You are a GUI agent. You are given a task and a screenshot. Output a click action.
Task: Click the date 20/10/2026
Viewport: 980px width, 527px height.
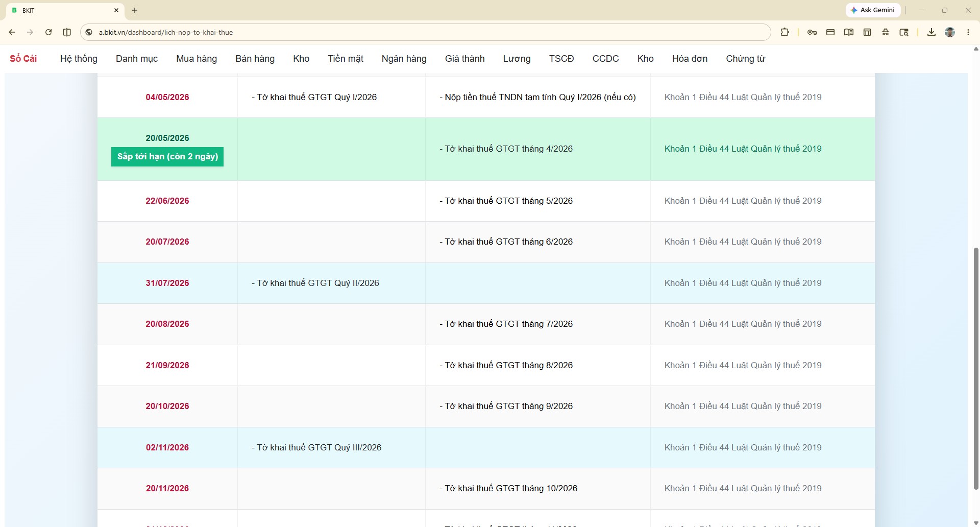[x=167, y=406]
